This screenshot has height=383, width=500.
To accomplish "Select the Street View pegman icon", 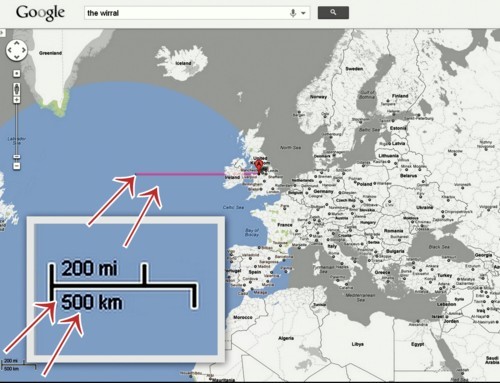I will point(17,89).
